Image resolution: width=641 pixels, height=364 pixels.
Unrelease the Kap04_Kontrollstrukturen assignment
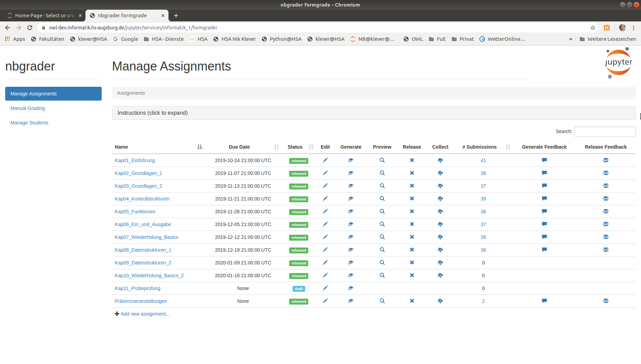click(x=412, y=198)
